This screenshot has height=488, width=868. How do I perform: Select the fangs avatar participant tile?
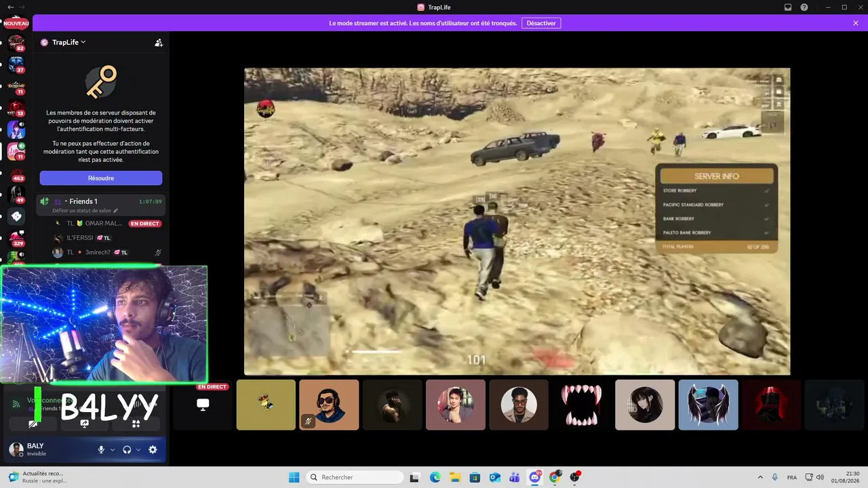[581, 405]
